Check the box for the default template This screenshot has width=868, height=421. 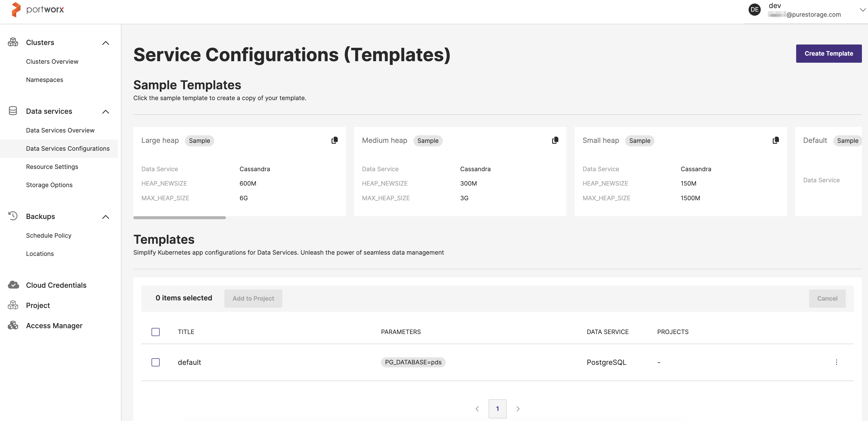[155, 362]
